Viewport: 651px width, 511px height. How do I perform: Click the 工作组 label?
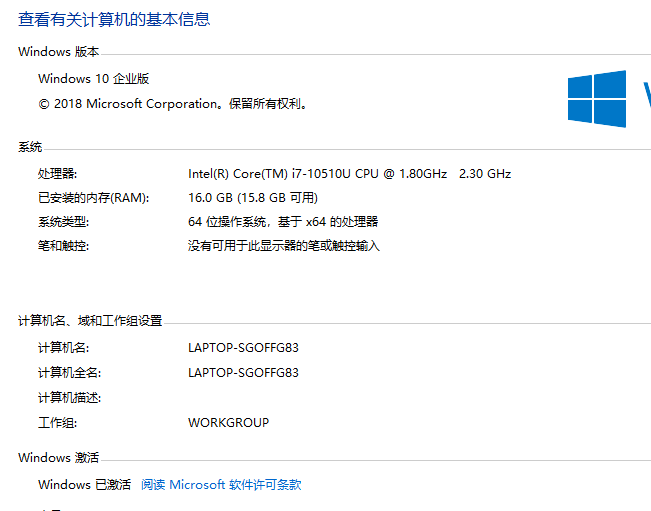57,423
